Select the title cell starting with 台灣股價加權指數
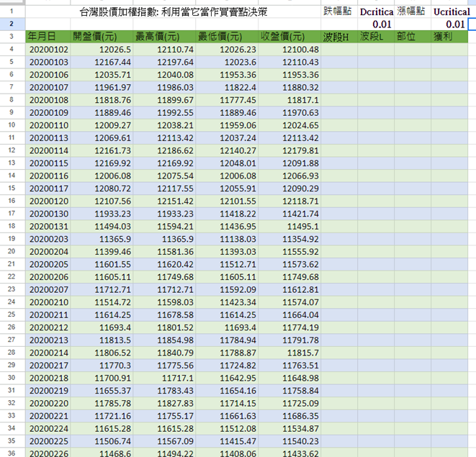This screenshot has width=476, height=457. point(173,12)
